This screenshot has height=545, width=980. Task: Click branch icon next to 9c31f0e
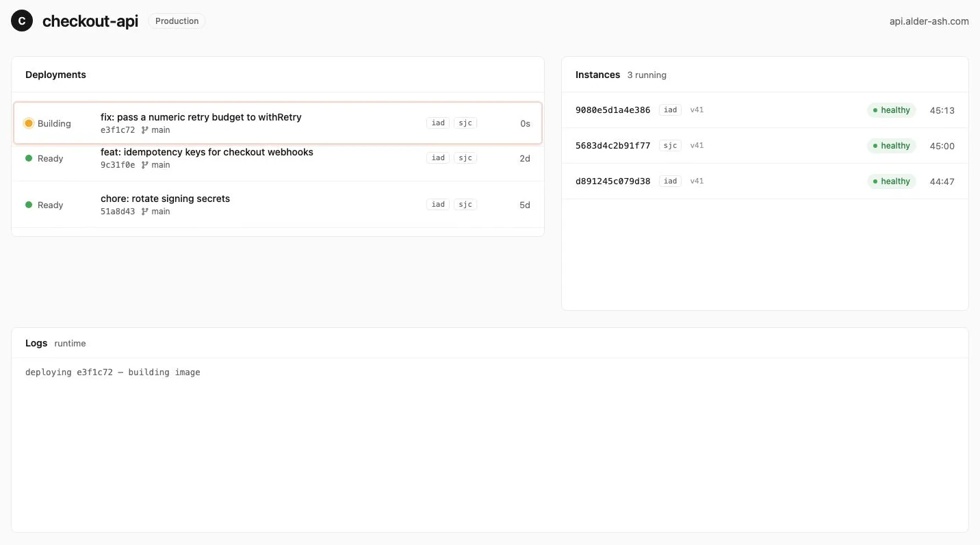click(145, 165)
